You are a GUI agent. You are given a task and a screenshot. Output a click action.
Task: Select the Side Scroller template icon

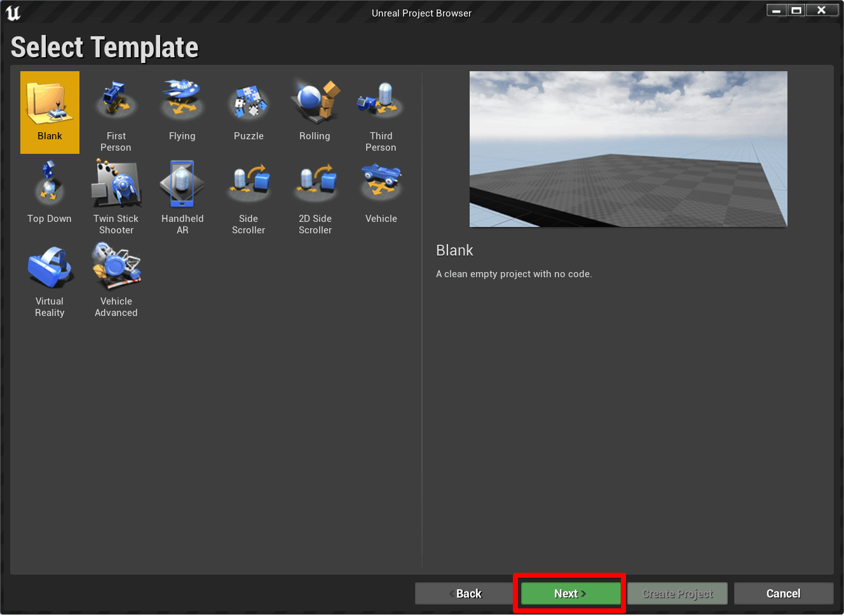[x=248, y=182]
